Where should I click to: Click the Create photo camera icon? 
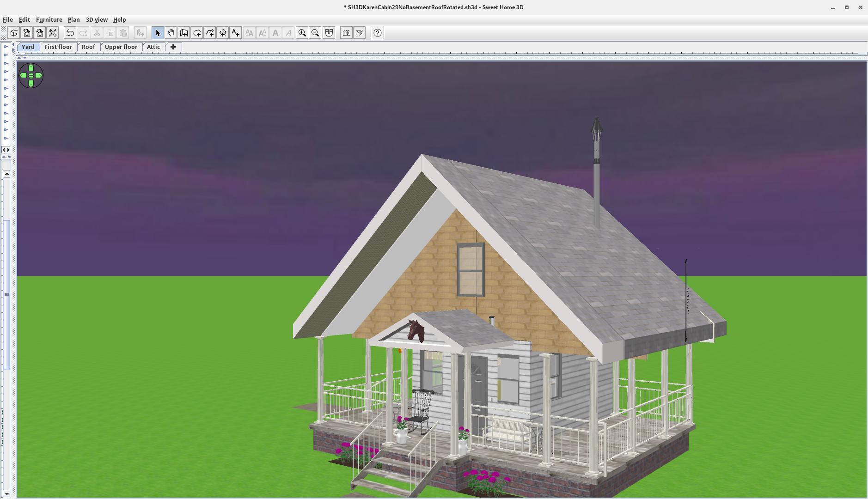[346, 33]
